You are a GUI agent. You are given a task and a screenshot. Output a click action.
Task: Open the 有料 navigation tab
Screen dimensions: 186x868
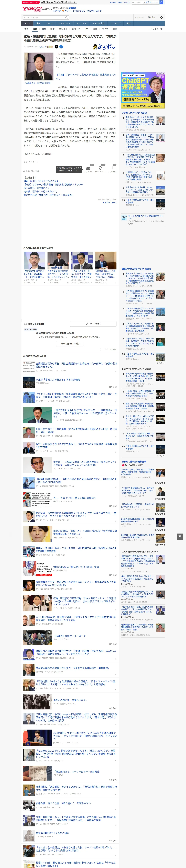pyautogui.click(x=128, y=23)
